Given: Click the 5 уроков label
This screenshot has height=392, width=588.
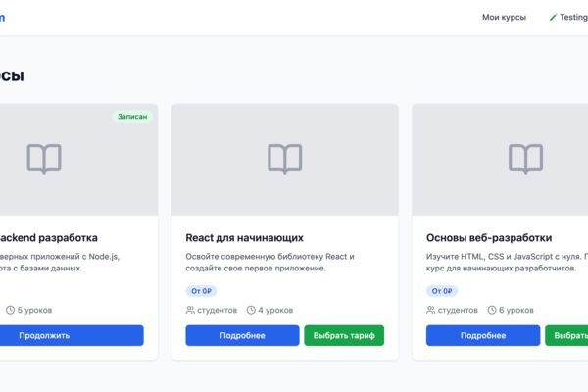Looking at the screenshot, I should tap(35, 310).
